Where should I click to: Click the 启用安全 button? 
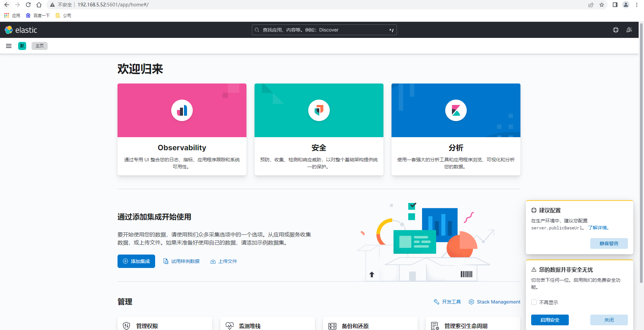[x=550, y=320]
